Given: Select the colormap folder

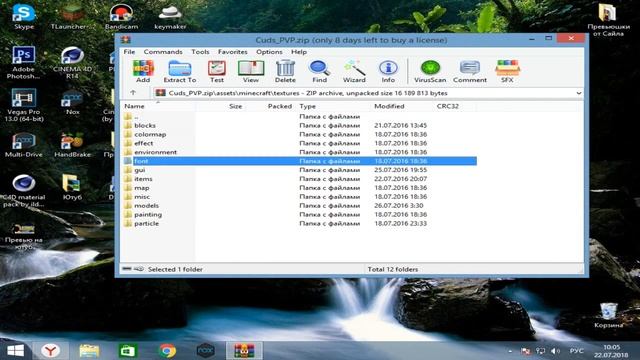Looking at the screenshot, I should pyautogui.click(x=300, y=134).
